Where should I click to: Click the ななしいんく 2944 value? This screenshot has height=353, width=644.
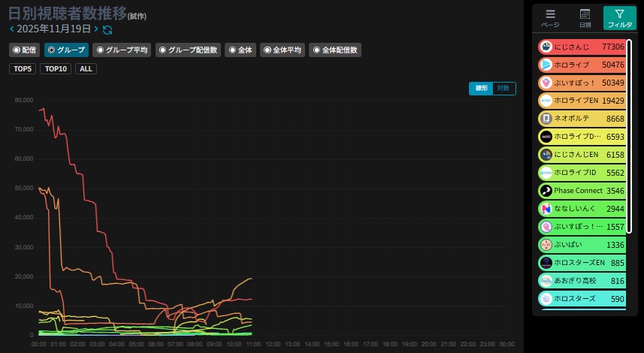click(615, 209)
